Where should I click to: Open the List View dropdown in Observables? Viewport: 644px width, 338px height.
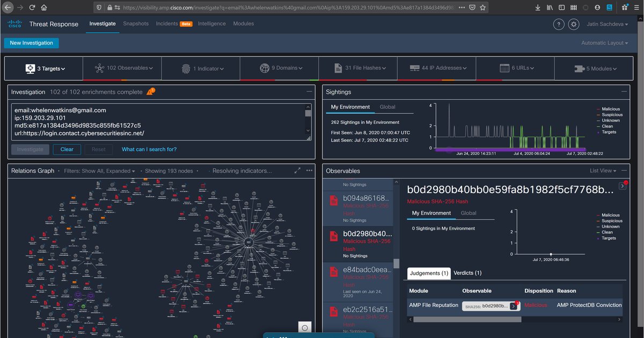tap(603, 171)
